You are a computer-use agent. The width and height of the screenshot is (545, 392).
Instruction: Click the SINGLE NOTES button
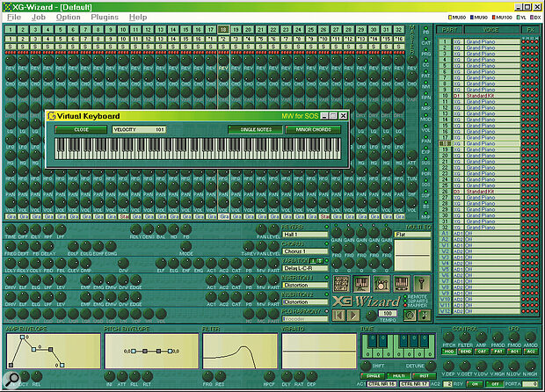click(256, 129)
